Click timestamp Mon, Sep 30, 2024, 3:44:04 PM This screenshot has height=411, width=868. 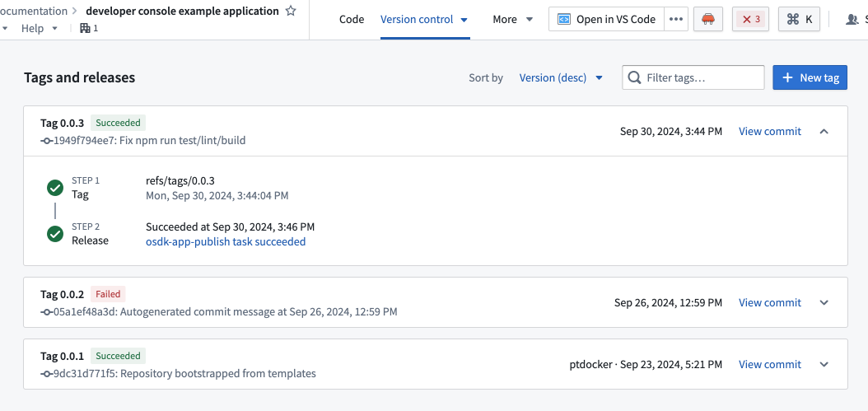click(217, 195)
